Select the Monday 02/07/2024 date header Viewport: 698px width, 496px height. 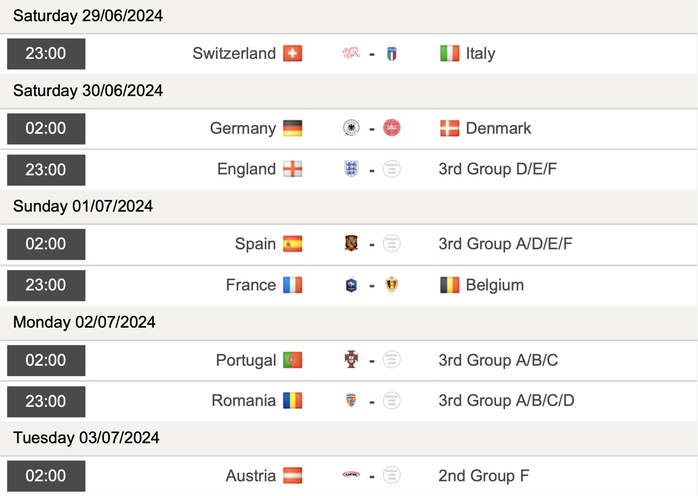tap(84, 322)
